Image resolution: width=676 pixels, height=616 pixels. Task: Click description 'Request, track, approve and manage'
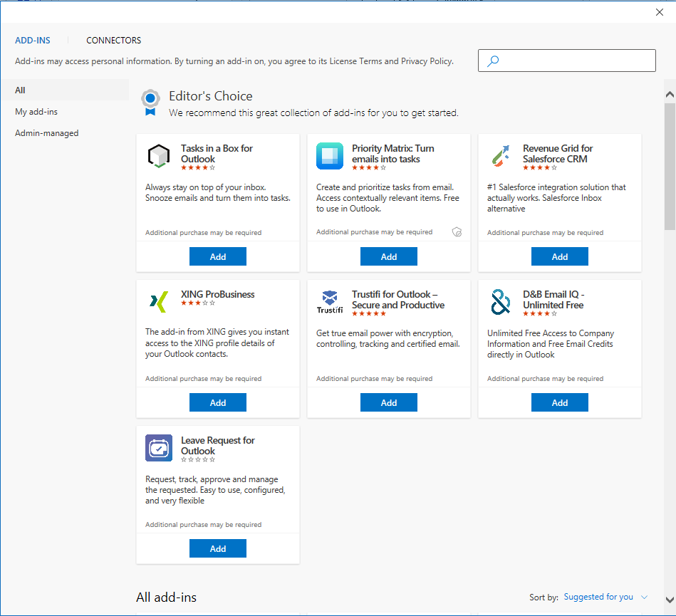point(215,490)
